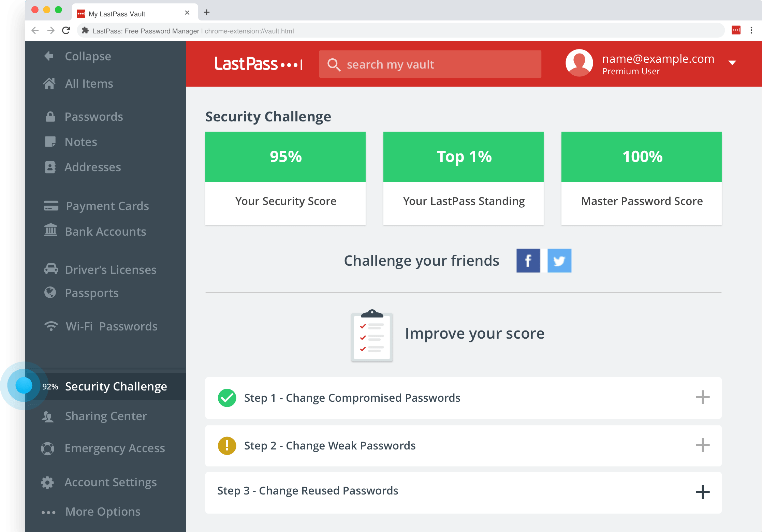
Task: Switch to All Items view
Action: pyautogui.click(x=89, y=83)
